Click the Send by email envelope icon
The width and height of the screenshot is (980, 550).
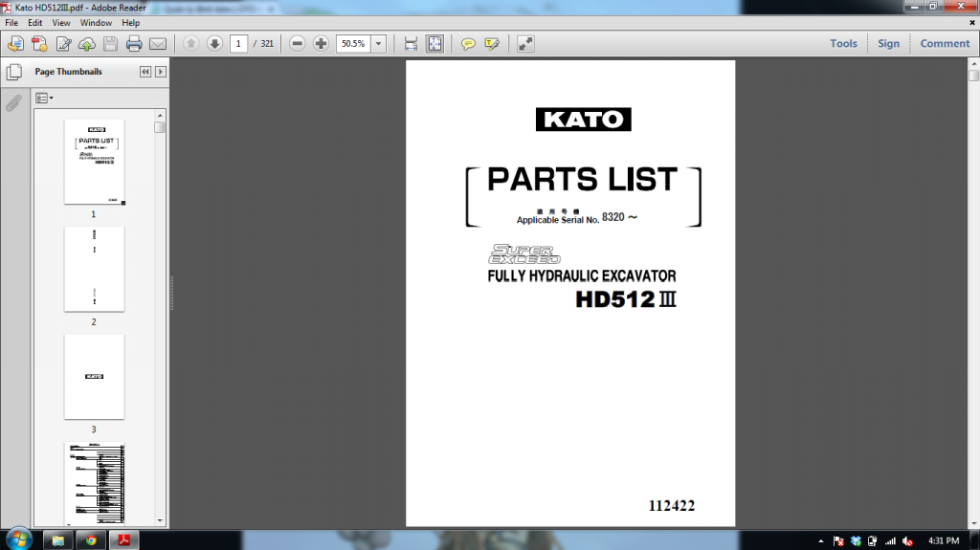158,43
